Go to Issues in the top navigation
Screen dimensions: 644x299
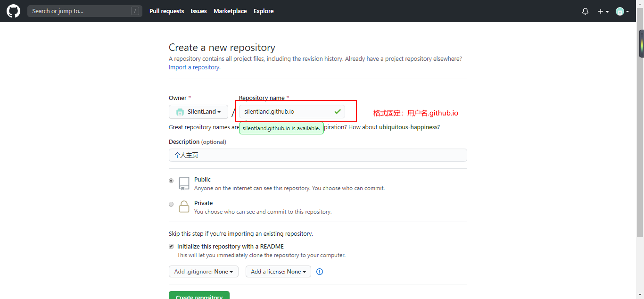[x=198, y=11]
